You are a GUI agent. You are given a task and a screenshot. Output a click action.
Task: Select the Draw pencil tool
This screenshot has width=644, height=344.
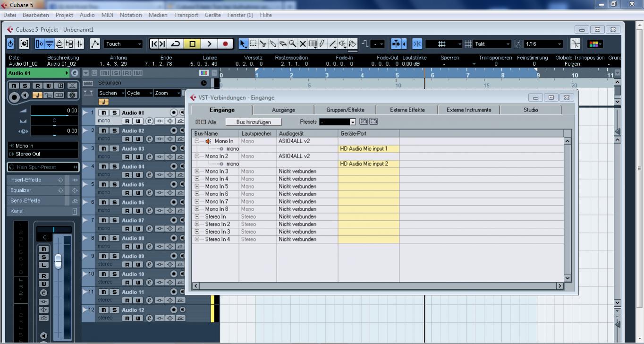(x=322, y=44)
